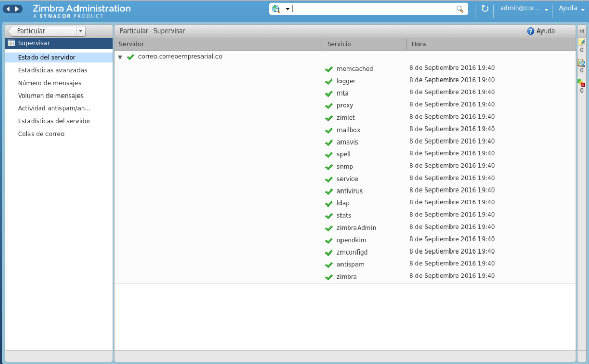Open the admin account dropdown menu
This screenshot has height=364, width=589.
point(546,9)
